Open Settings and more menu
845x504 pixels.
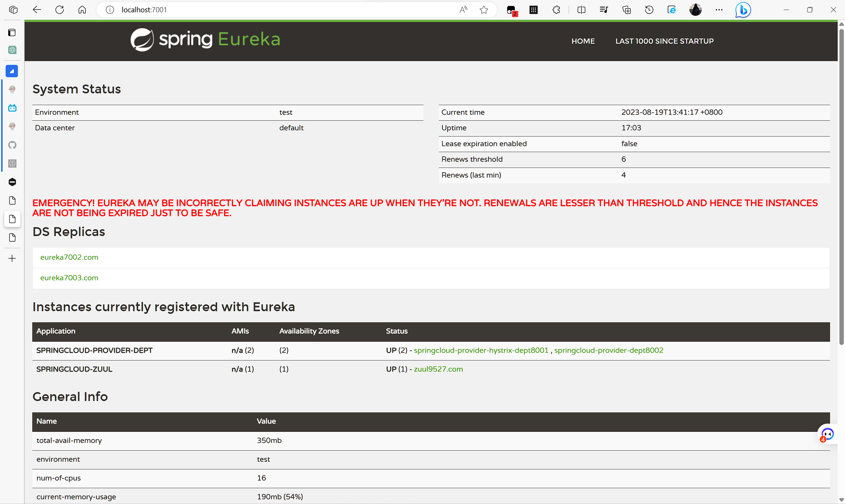pyautogui.click(x=719, y=10)
